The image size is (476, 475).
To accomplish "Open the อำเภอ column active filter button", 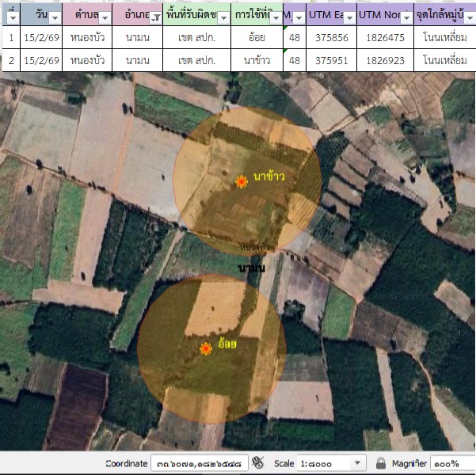I will (156, 17).
